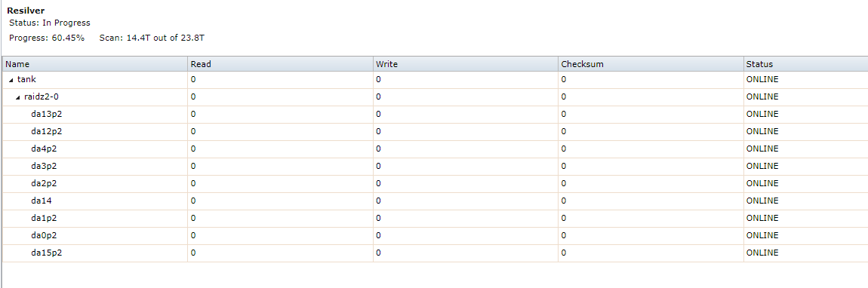Select the da14 disk entry
This screenshot has height=288, width=868.
[435, 201]
